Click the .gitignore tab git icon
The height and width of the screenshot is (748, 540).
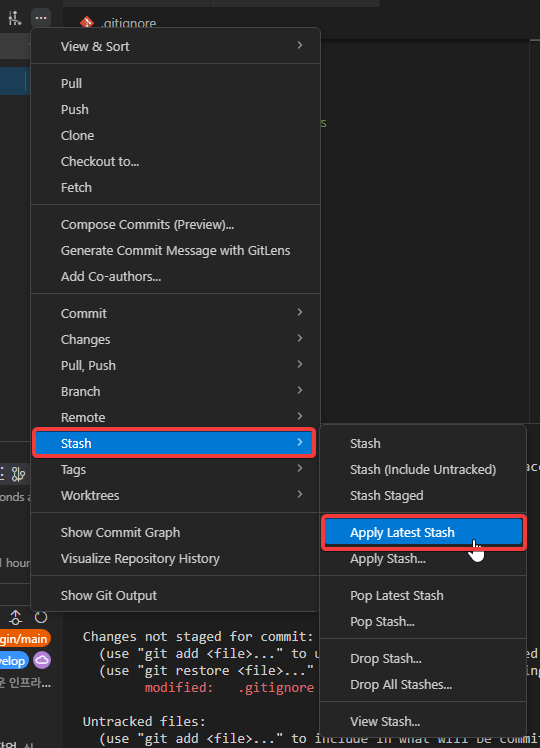87,22
